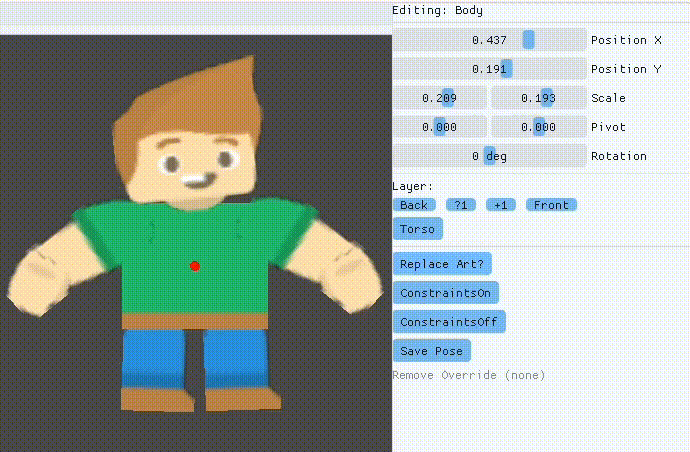Click the character's brown shoes

coord(160,398)
